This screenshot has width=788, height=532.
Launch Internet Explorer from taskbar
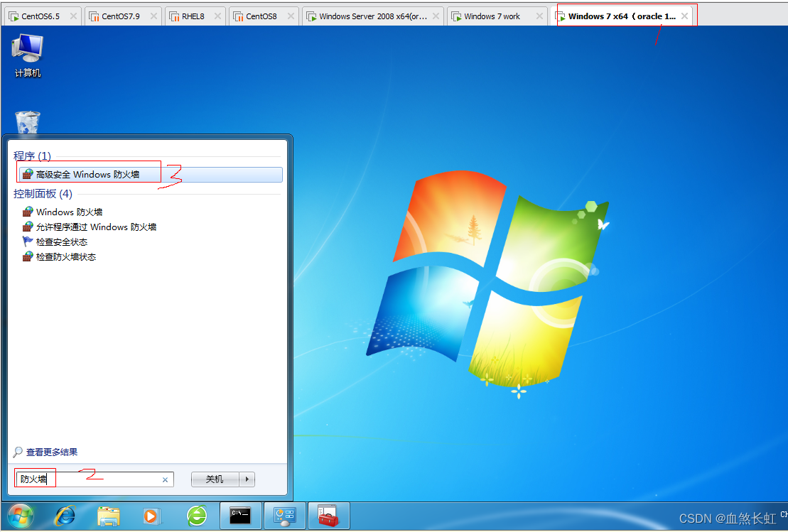pos(65,516)
